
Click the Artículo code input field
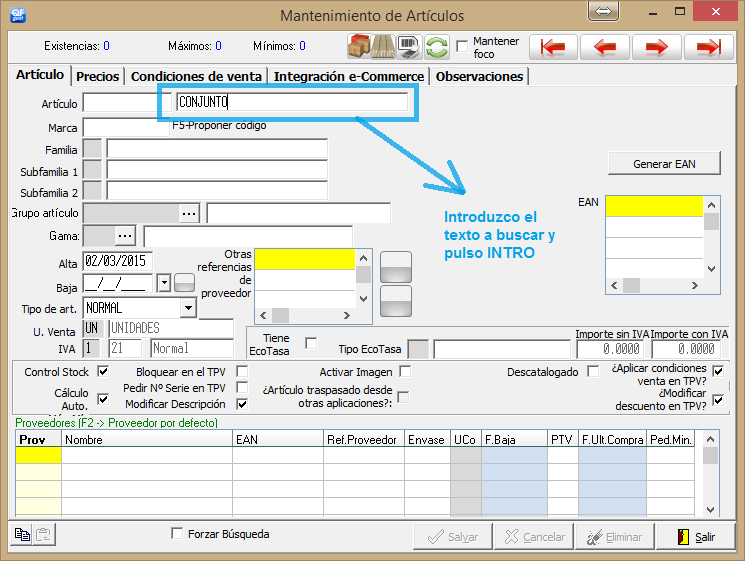click(x=126, y=103)
